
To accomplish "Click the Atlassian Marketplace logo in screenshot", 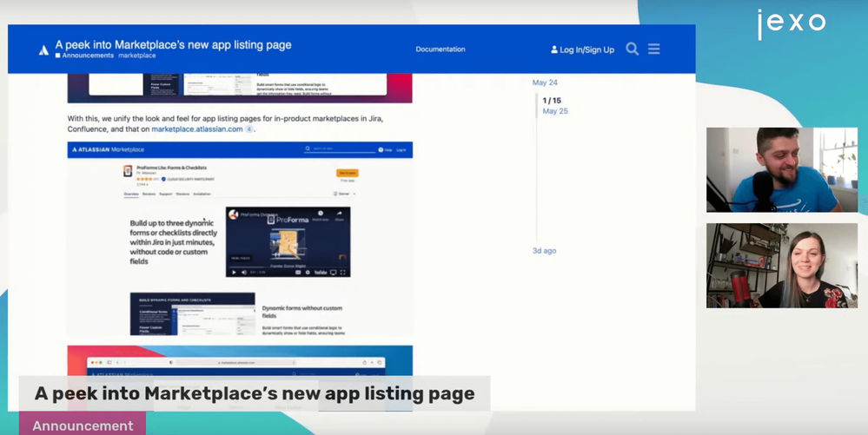I will [108, 150].
